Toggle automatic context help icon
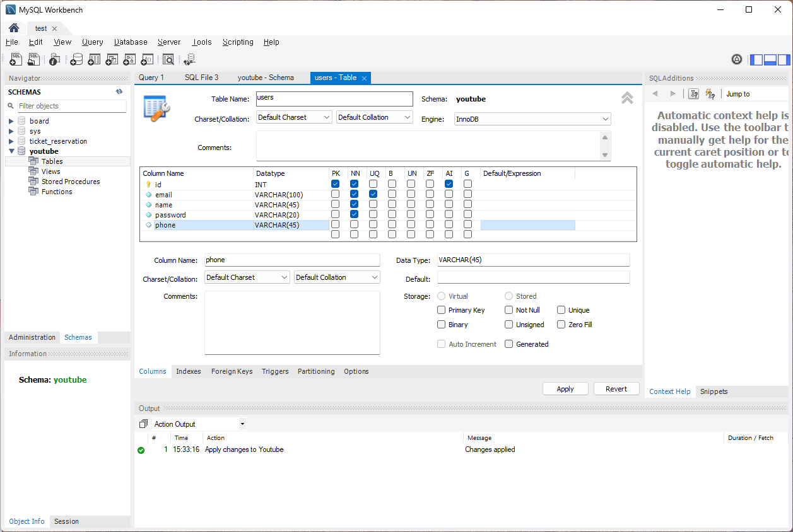793x532 pixels. pos(710,94)
